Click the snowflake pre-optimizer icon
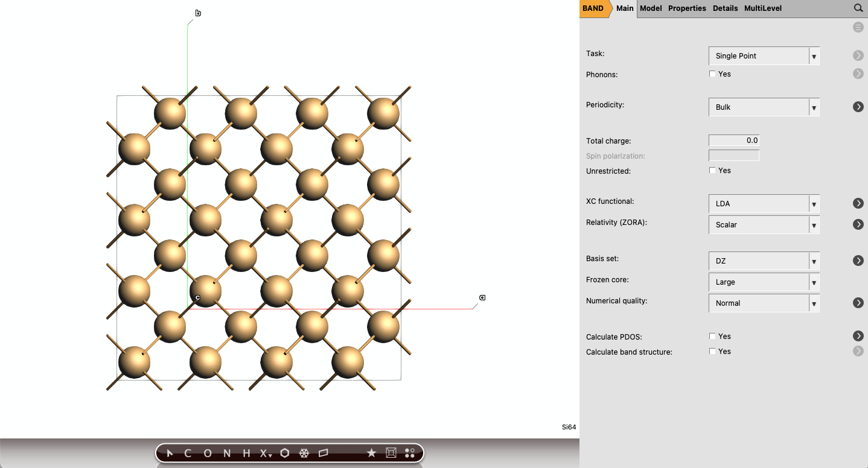The height and width of the screenshot is (468, 868). pyautogui.click(x=304, y=453)
